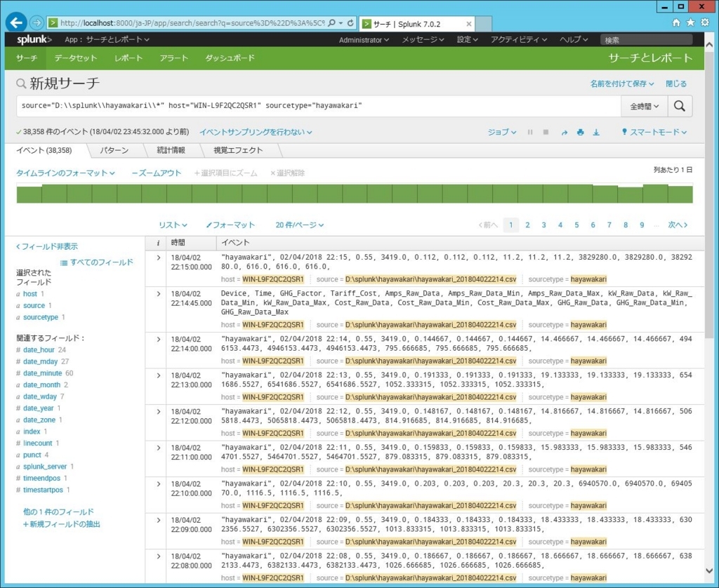Open the イベントサンプリング dropdown
Image resolution: width=719 pixels, height=588 pixels.
[x=256, y=132]
